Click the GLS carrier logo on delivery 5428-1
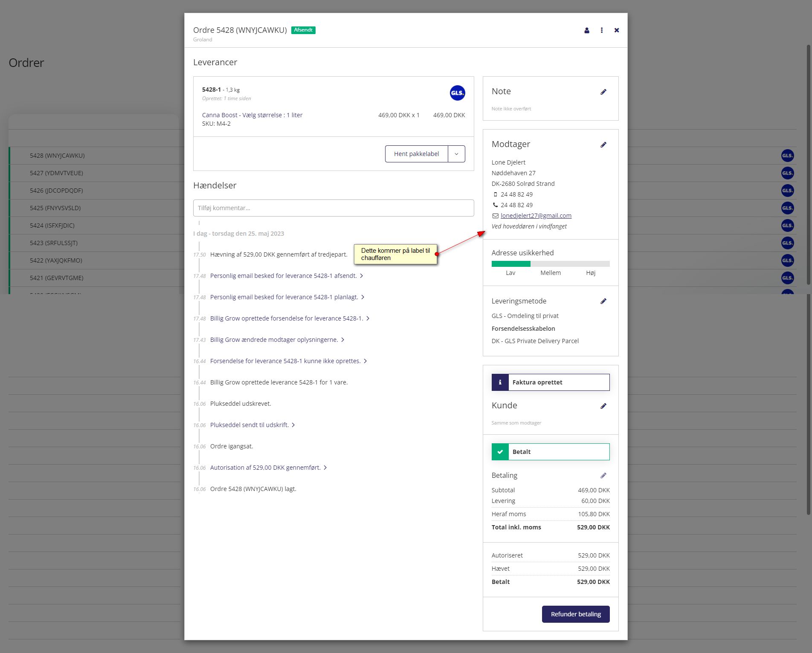 click(x=457, y=93)
